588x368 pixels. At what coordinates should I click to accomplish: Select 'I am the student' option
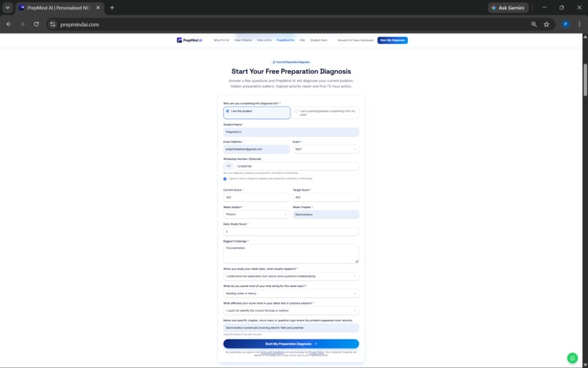pos(257,112)
